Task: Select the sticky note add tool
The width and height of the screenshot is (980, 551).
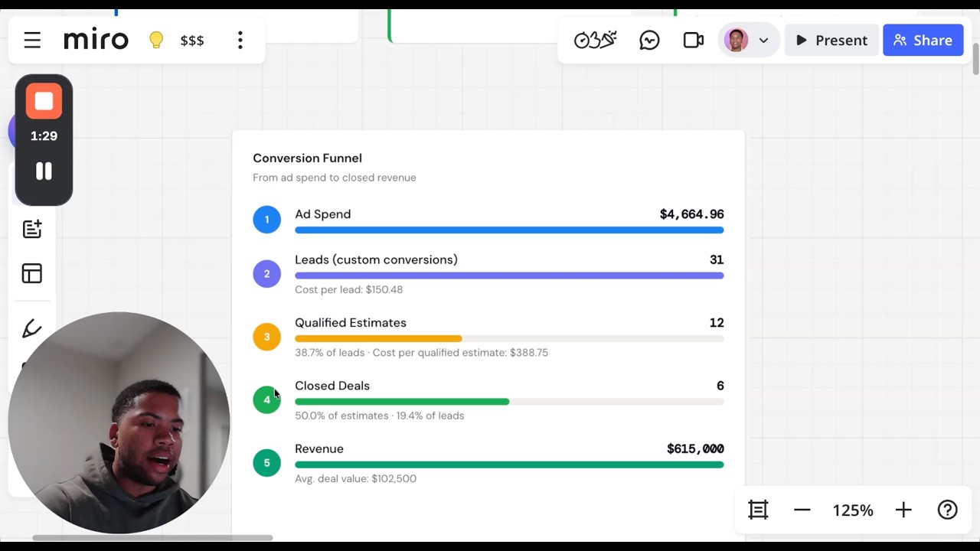Action: coord(32,229)
